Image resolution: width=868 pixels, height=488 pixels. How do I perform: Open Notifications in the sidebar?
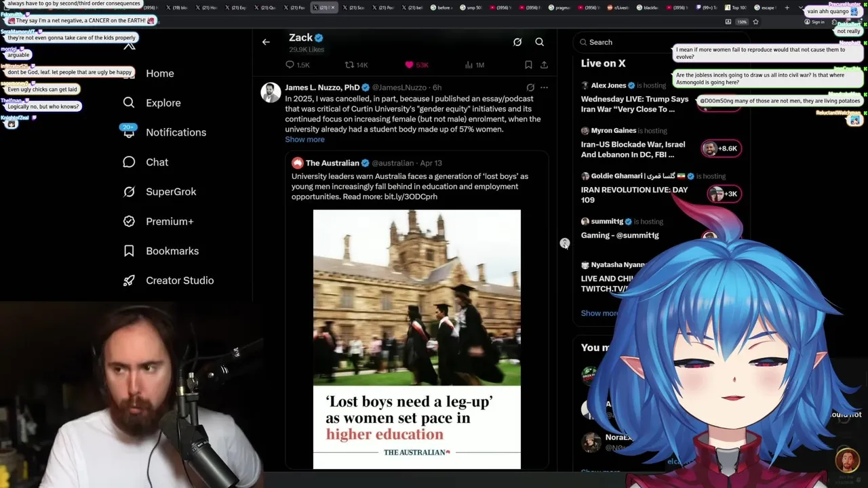176,132
